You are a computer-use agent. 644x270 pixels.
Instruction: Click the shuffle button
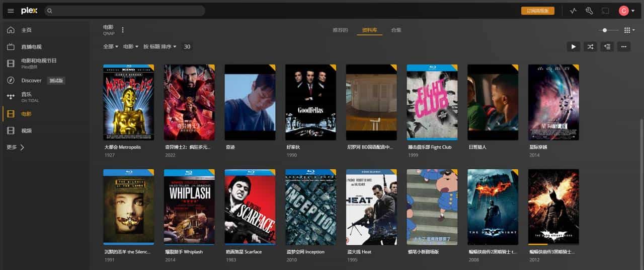[x=591, y=46]
